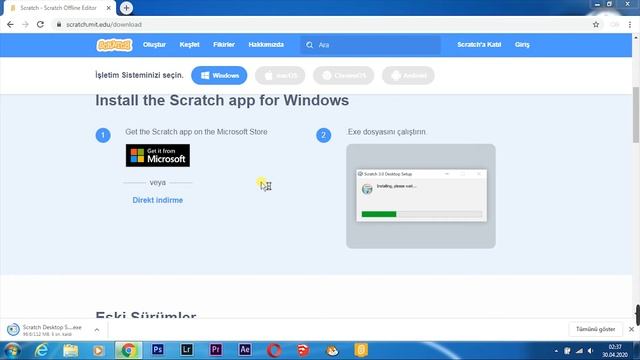Open the Chrome three-dot menu

coord(630,24)
